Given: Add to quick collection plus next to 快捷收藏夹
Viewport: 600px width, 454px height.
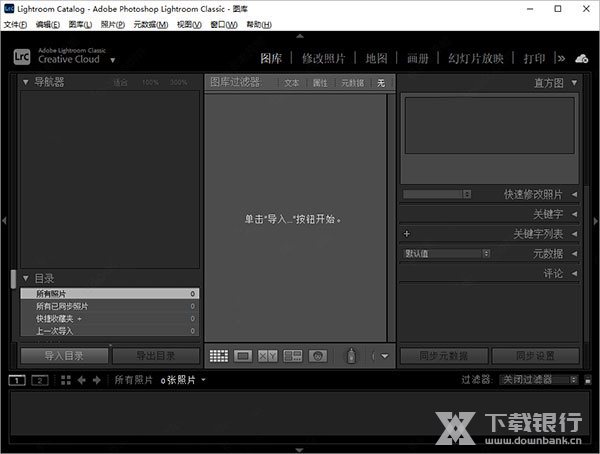Looking at the screenshot, I should (x=80, y=318).
